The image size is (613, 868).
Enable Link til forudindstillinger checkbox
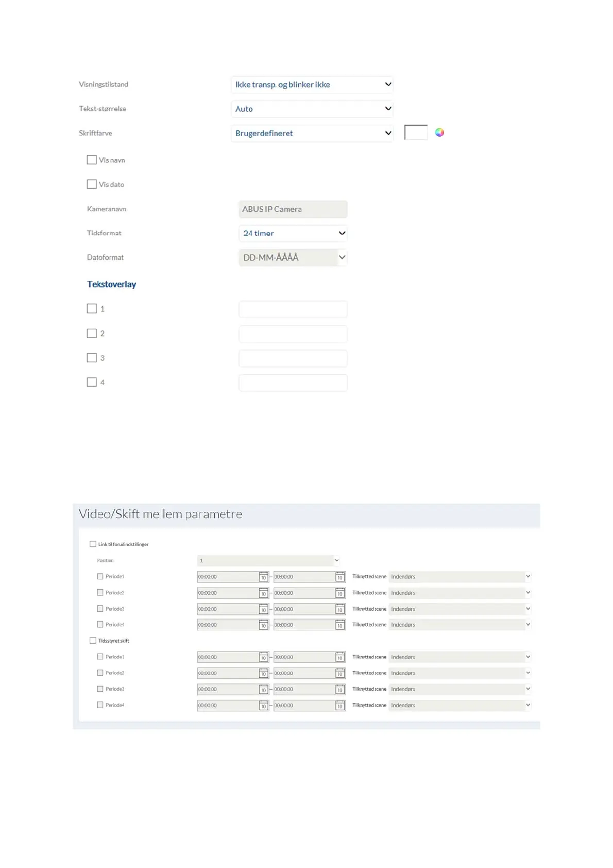click(93, 544)
